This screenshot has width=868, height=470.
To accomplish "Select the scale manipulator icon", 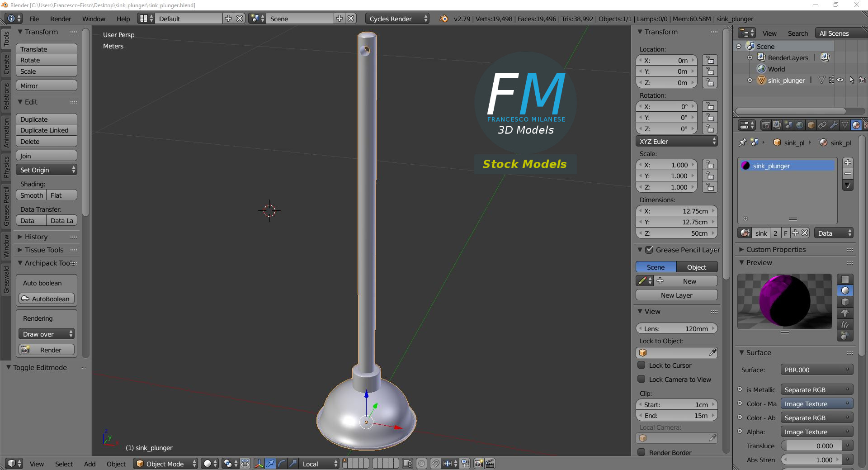I will (x=293, y=464).
